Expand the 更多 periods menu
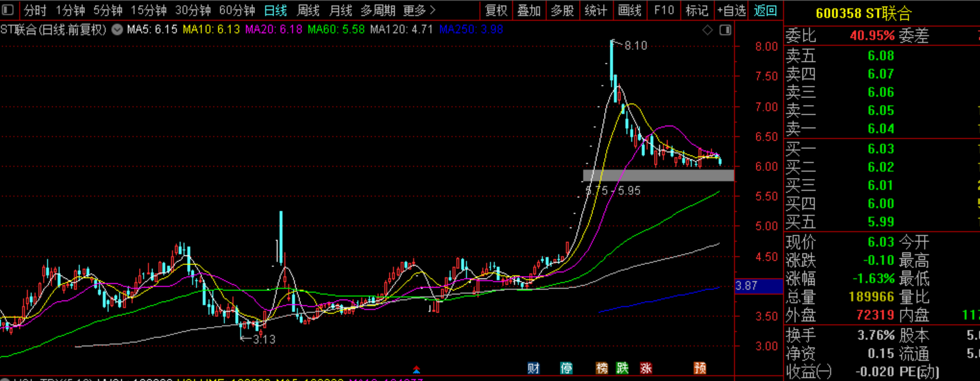 [x=420, y=10]
